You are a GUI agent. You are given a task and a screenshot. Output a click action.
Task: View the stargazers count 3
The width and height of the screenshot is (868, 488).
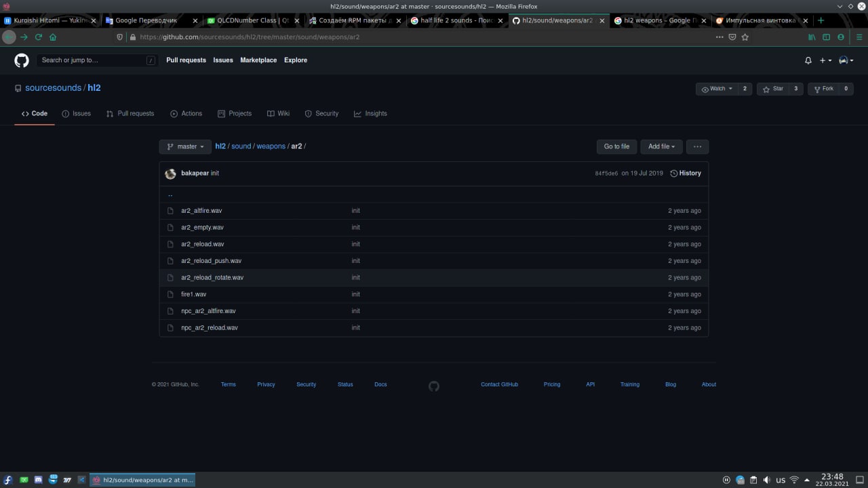[x=796, y=89]
